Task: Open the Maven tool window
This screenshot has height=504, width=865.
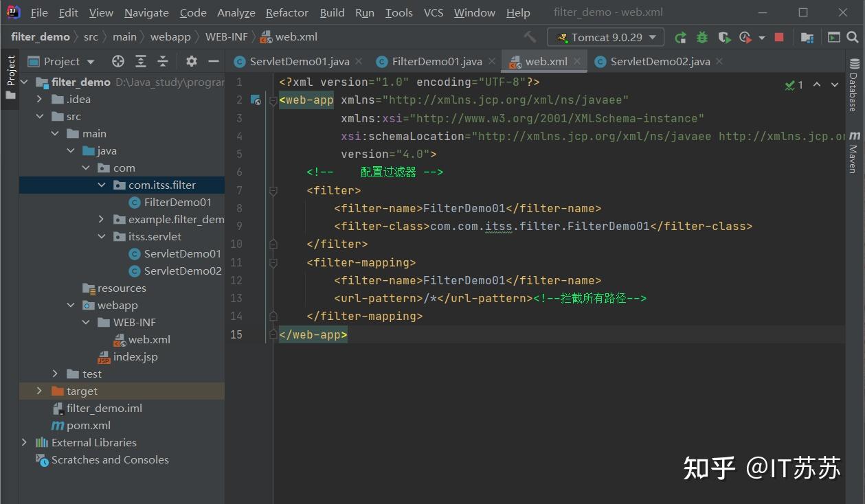Action: pyautogui.click(x=854, y=151)
